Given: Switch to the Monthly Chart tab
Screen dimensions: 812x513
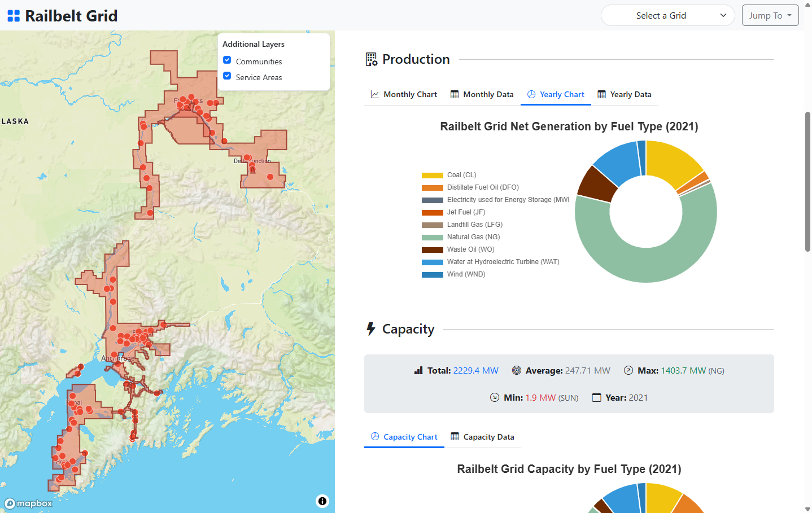Looking at the screenshot, I should [x=404, y=94].
